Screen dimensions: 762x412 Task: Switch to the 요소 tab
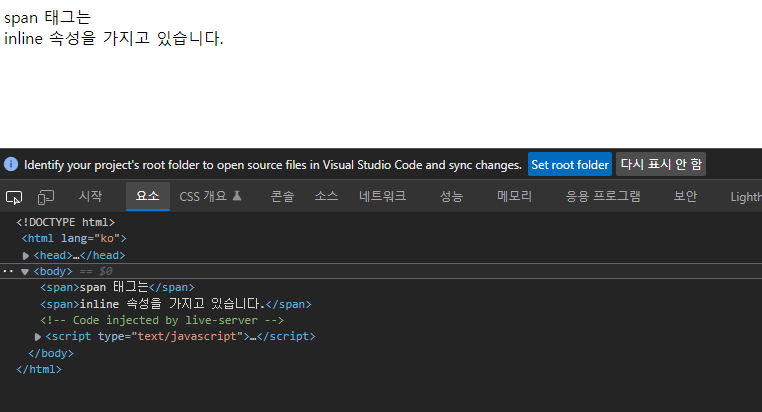point(148,196)
